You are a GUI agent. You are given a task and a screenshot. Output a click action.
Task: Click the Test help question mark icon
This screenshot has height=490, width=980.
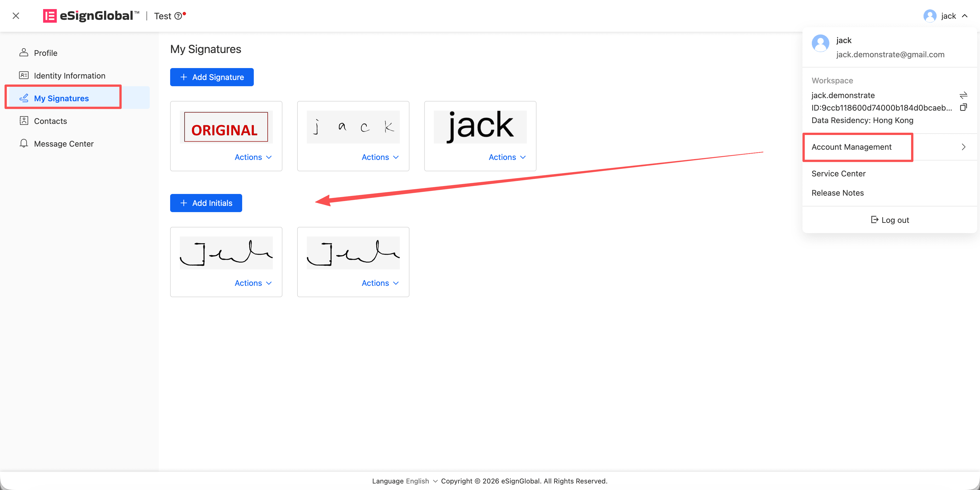tap(178, 16)
